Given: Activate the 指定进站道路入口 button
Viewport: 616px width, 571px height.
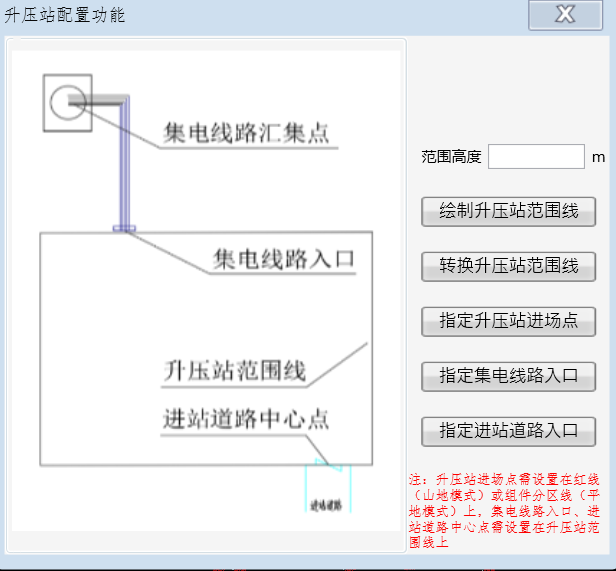Looking at the screenshot, I should click(x=508, y=431).
